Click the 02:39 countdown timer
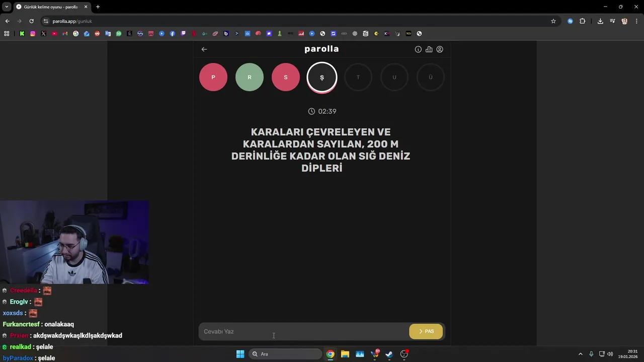Viewport: 644px width, 362px height. [x=322, y=112]
